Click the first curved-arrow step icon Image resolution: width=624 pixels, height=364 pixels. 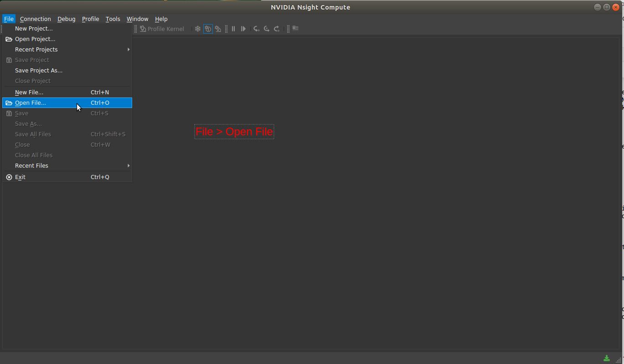[257, 29]
